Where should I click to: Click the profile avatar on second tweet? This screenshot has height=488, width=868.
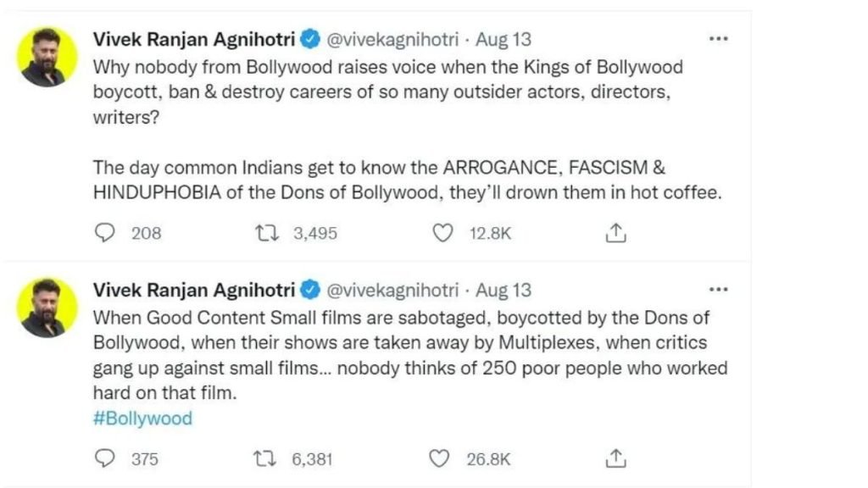point(43,307)
